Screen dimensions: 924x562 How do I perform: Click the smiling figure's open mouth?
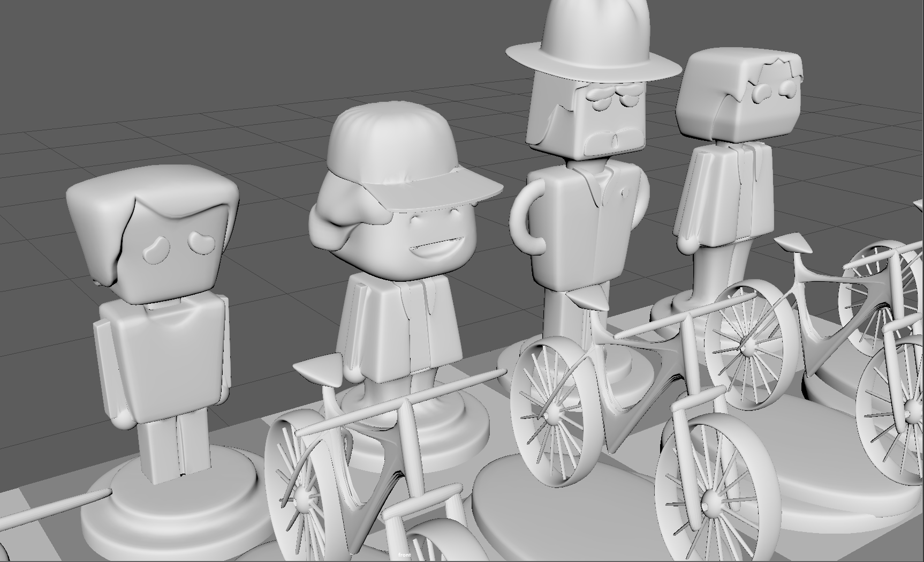coord(435,249)
